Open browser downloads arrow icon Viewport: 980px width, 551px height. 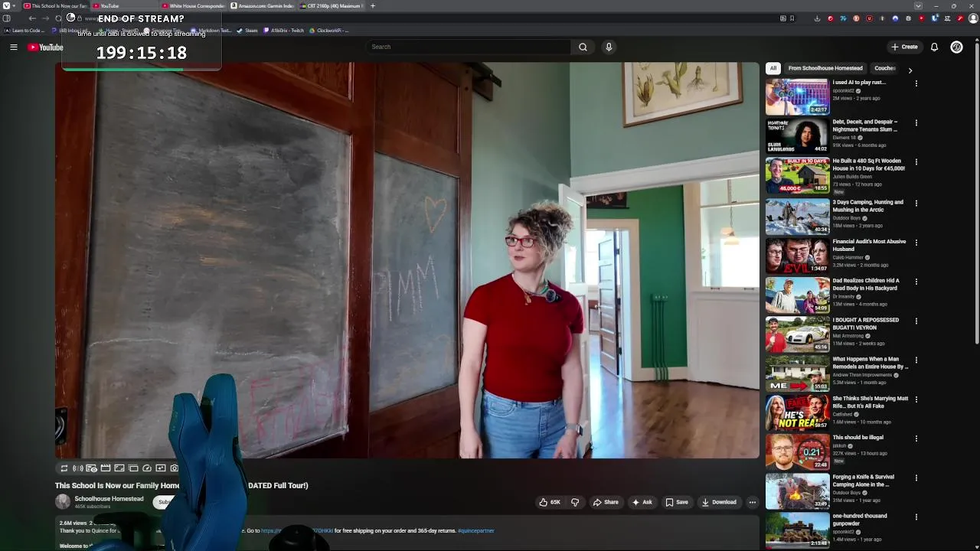pyautogui.click(x=817, y=18)
